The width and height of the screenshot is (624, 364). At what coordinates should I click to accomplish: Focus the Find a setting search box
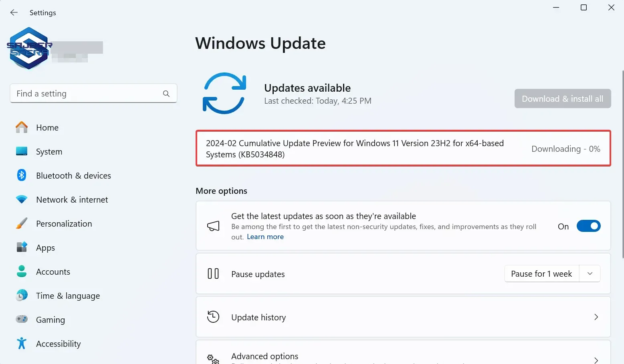click(x=86, y=94)
